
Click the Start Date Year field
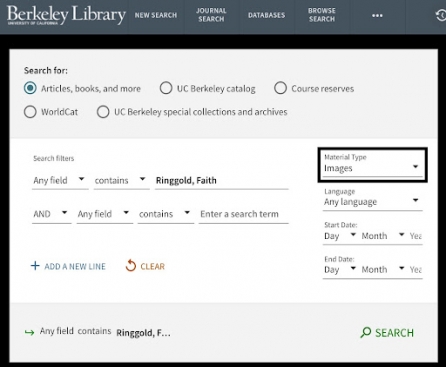pyautogui.click(x=416, y=236)
